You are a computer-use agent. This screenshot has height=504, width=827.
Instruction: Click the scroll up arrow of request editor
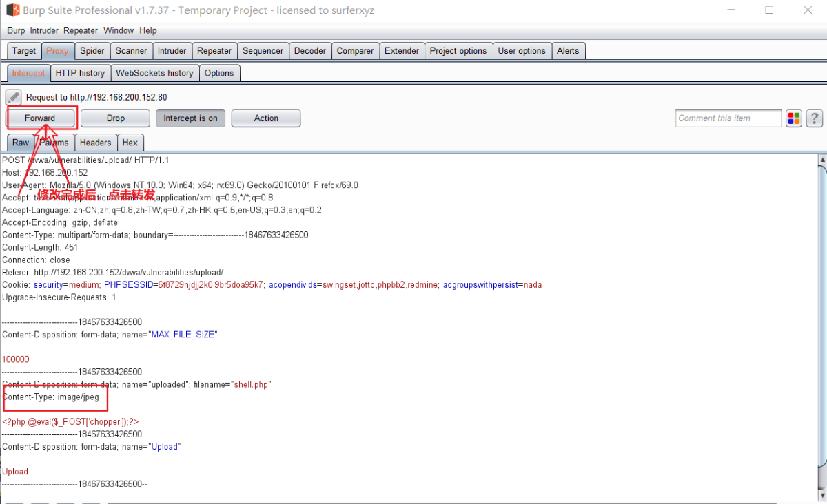pos(821,160)
